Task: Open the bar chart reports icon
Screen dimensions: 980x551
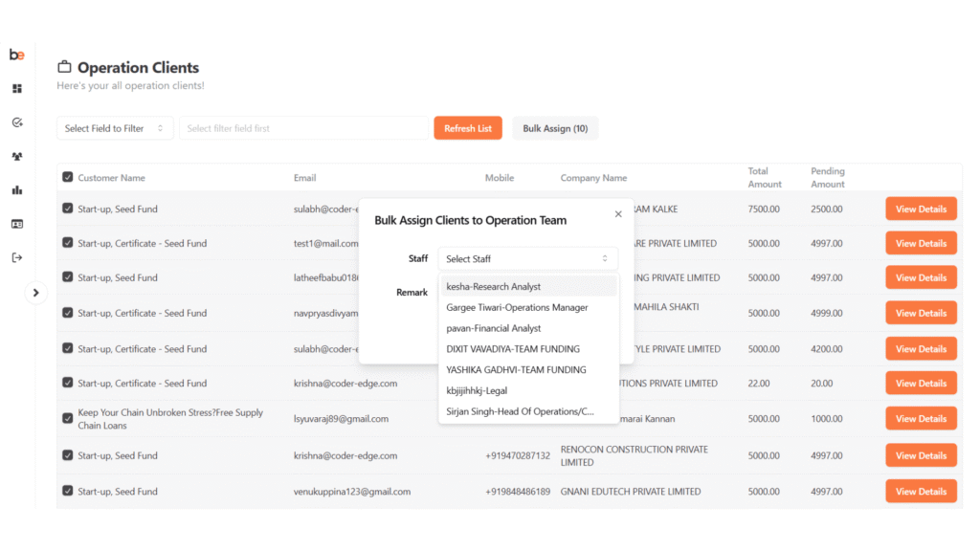Action: coord(17,190)
